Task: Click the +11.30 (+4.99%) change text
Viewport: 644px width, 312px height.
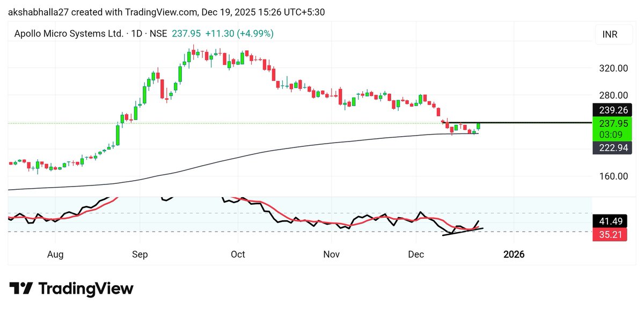Action: point(239,33)
